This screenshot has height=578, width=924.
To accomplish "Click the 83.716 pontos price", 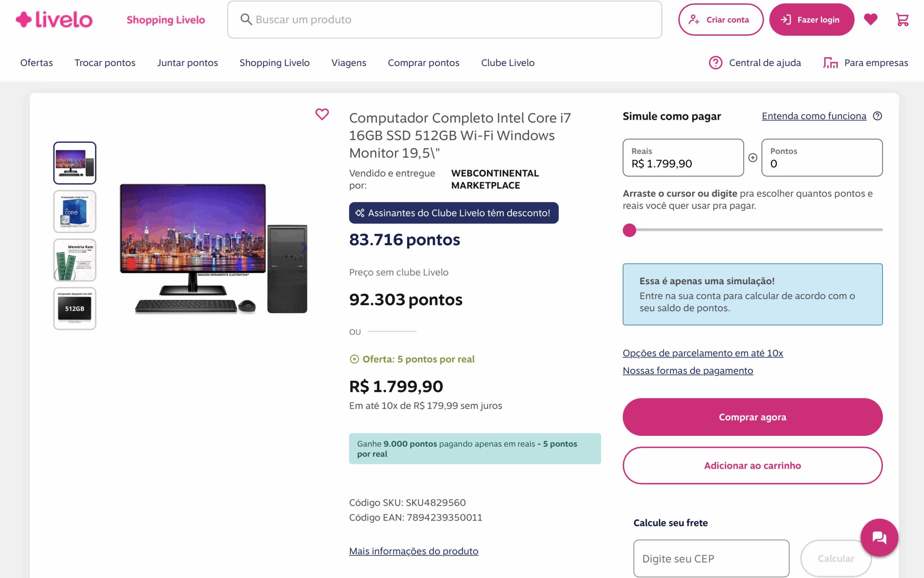I will (x=404, y=240).
